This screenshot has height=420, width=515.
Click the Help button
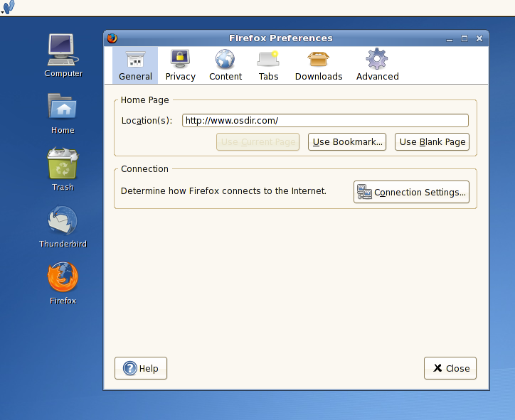(141, 368)
